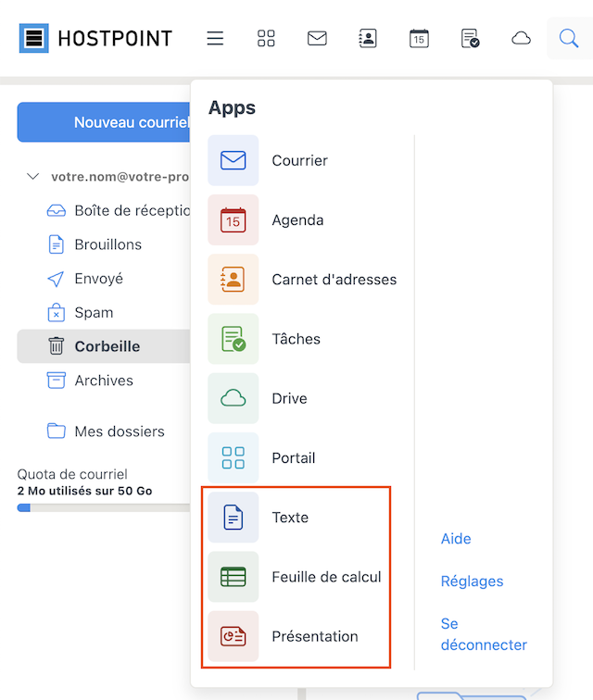
Task: Click the Courrier envelope icon tile
Action: coord(233,161)
